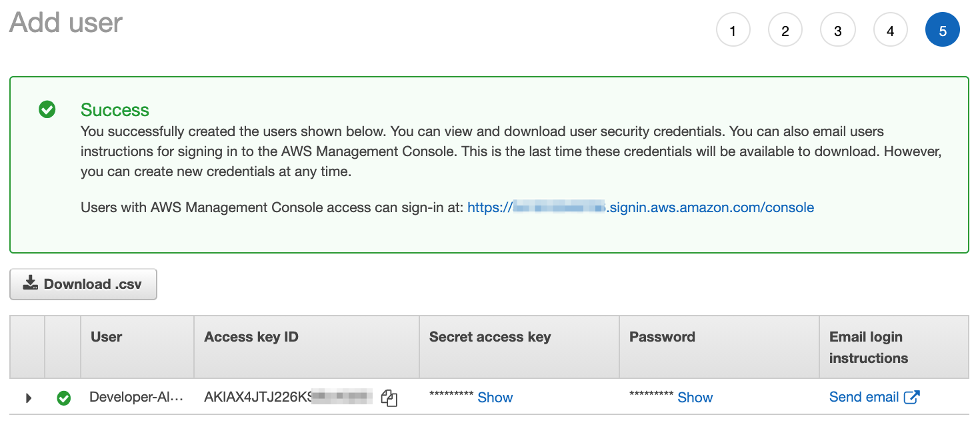The height and width of the screenshot is (435, 980).
Task: Select step 5 wizard circle
Action: tap(943, 29)
